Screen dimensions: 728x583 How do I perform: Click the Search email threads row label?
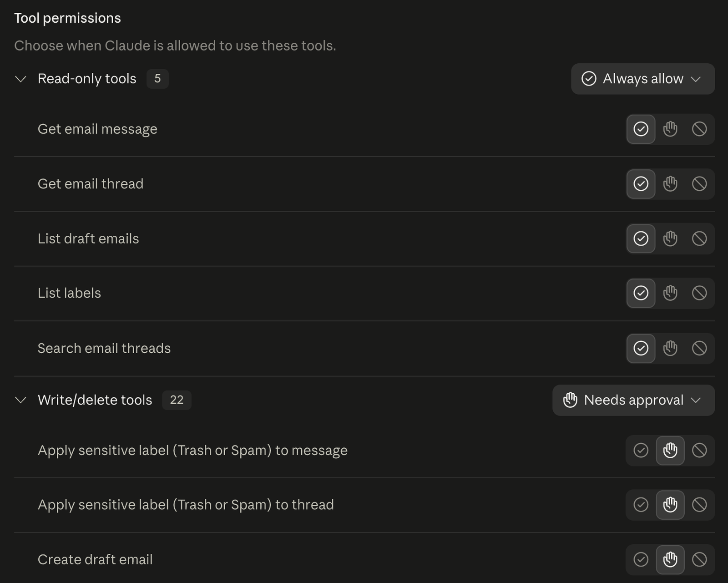coord(104,348)
